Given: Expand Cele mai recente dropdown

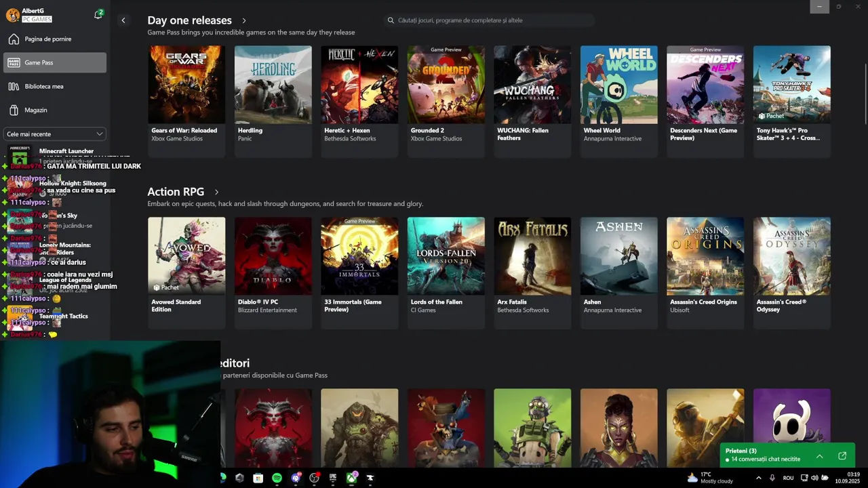Looking at the screenshot, I should [55, 134].
